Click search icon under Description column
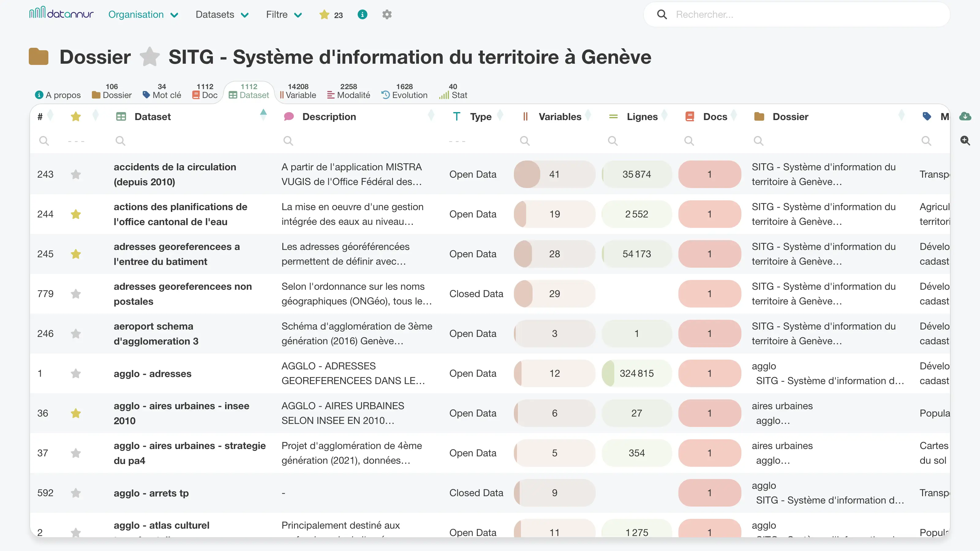 click(288, 141)
